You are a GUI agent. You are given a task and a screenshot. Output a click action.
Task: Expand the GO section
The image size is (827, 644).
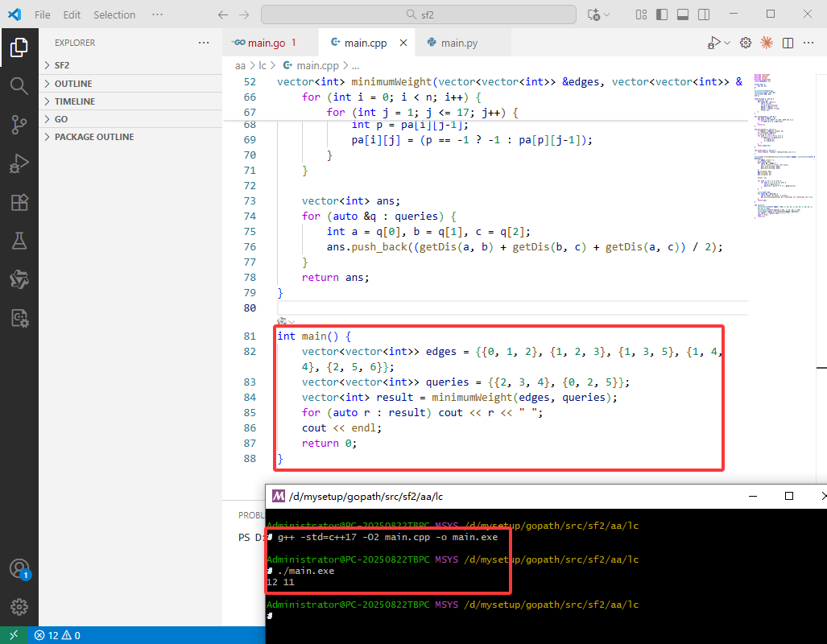pos(130,119)
